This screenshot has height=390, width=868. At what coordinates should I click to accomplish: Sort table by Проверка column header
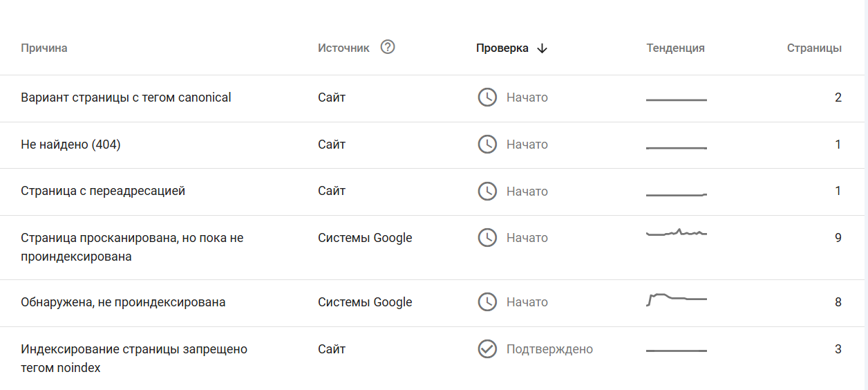pyautogui.click(x=502, y=48)
